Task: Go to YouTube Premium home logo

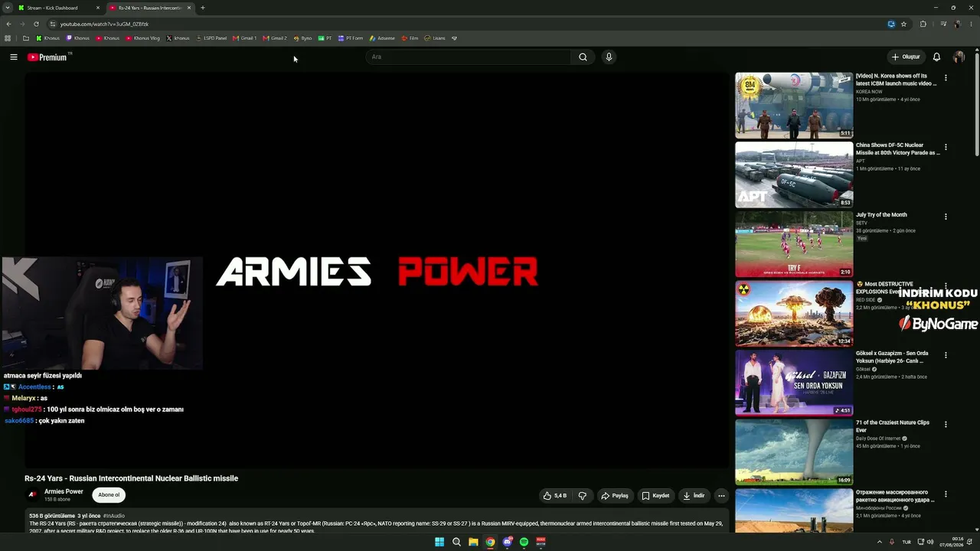Action: point(48,57)
